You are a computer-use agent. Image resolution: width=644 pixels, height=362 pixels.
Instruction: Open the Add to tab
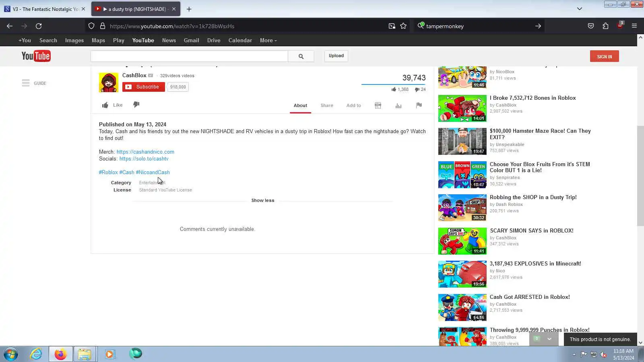(x=354, y=105)
